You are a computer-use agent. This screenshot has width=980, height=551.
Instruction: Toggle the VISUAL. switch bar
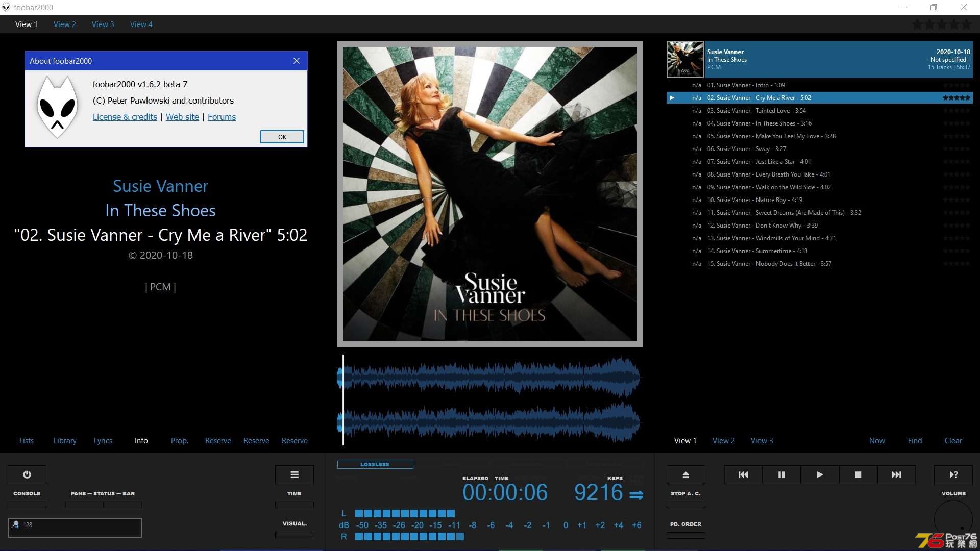295,535
